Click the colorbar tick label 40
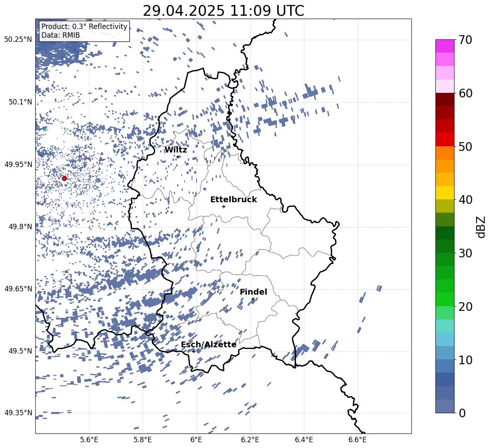The width and height of the screenshot is (491, 448). 465,200
